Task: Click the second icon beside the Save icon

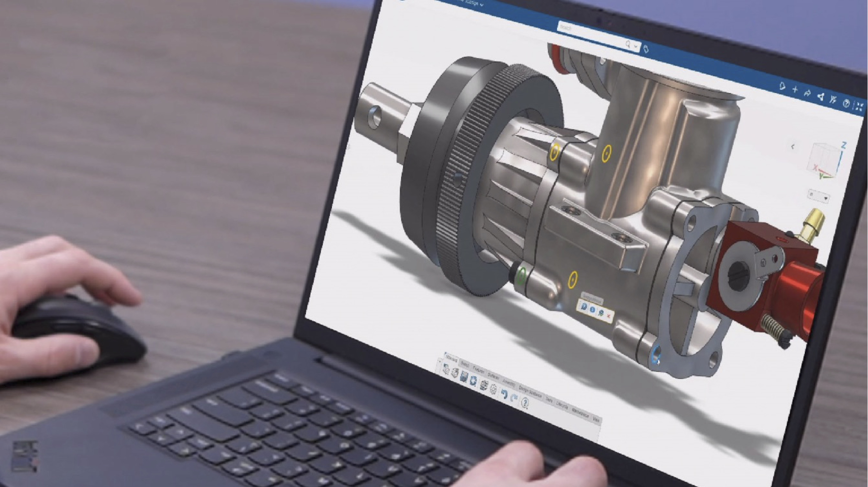Action: (455, 373)
